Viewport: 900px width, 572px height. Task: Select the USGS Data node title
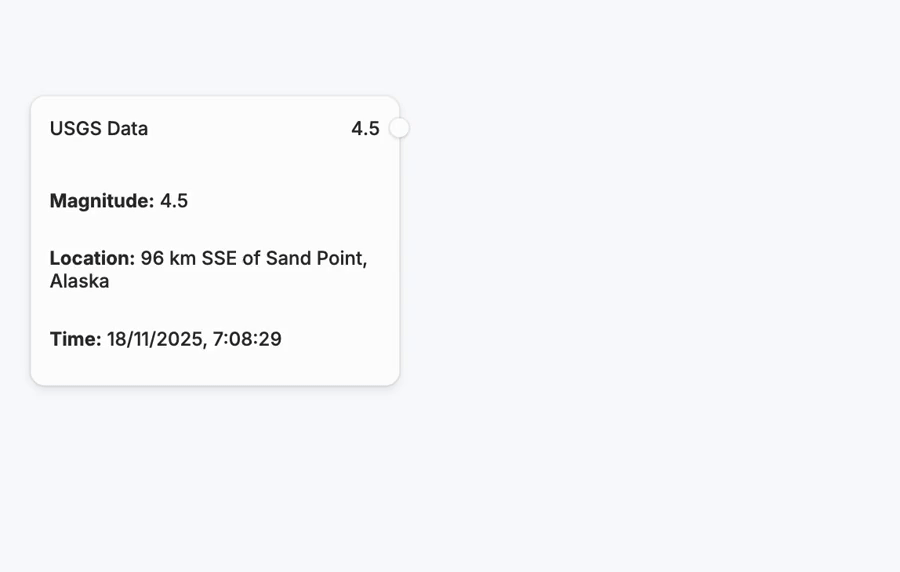pos(99,128)
